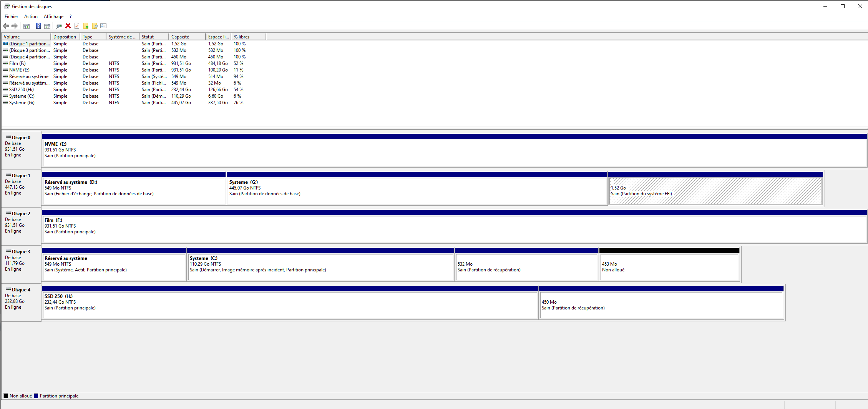Click the yellow folder with magnifier icon

pos(95,26)
